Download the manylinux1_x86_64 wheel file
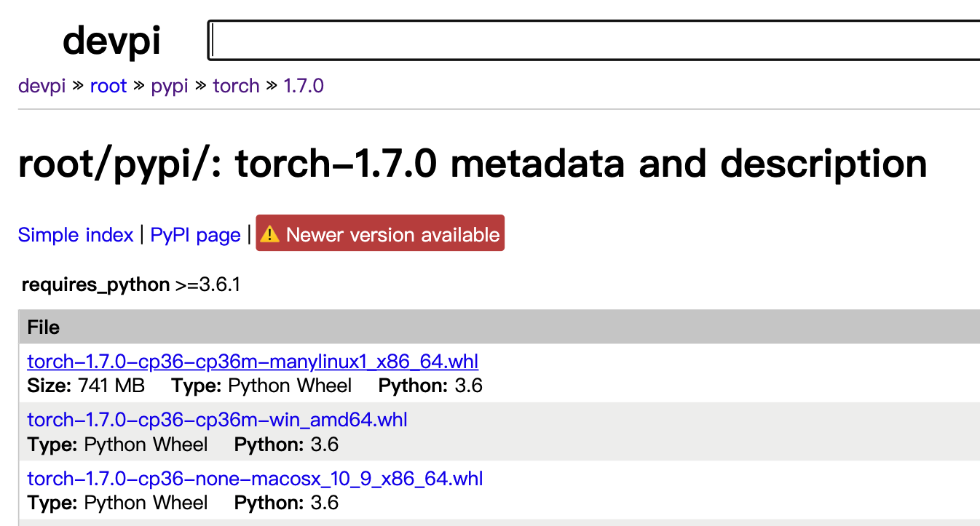This screenshot has height=526, width=980. 253,362
